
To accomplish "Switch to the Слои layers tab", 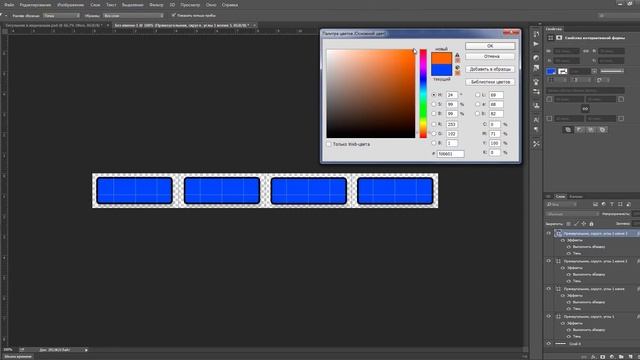I will coord(561,196).
